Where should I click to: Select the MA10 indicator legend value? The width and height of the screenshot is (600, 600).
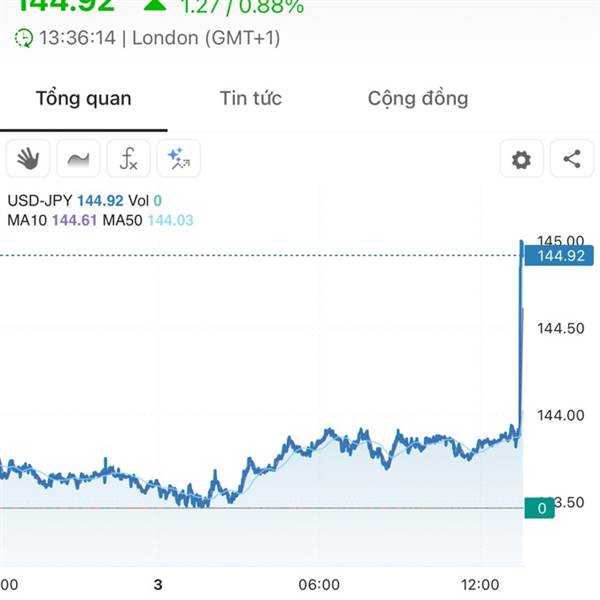(75, 220)
